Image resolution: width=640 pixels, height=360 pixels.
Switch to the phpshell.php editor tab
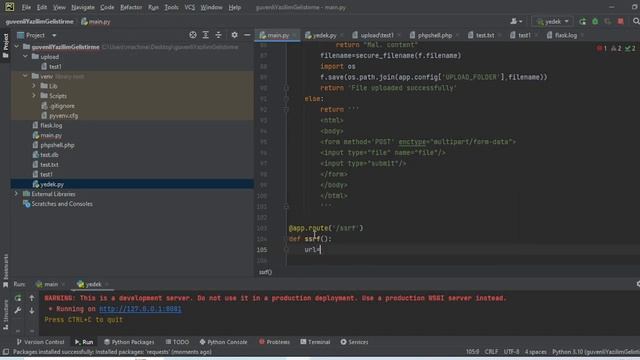click(x=431, y=35)
